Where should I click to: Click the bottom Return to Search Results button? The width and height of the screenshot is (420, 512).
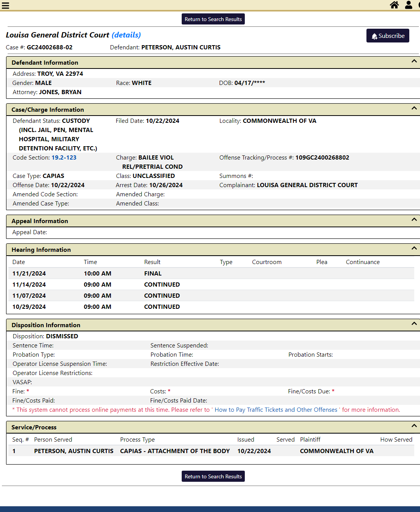point(213,476)
